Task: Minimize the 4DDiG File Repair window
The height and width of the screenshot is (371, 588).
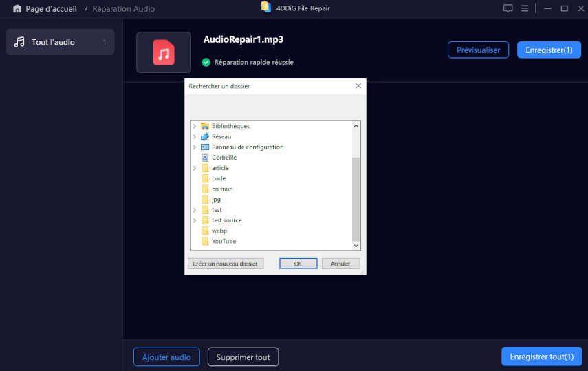Action: pos(547,8)
